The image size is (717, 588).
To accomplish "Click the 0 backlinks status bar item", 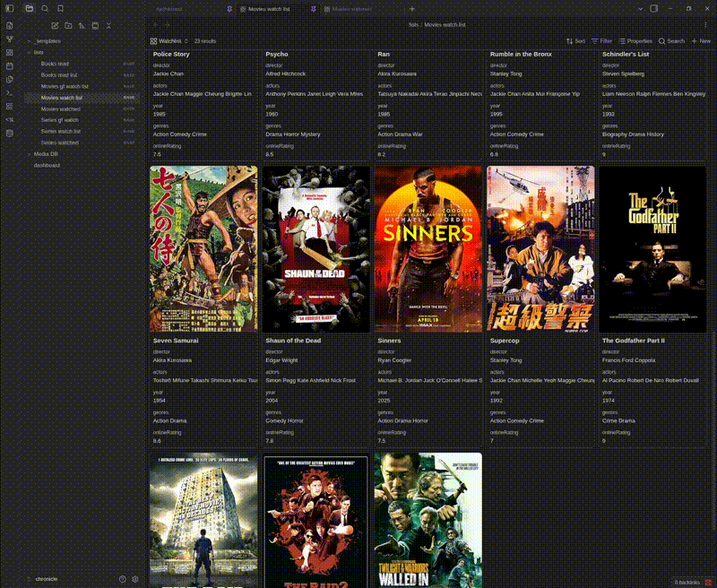I will point(687,583).
